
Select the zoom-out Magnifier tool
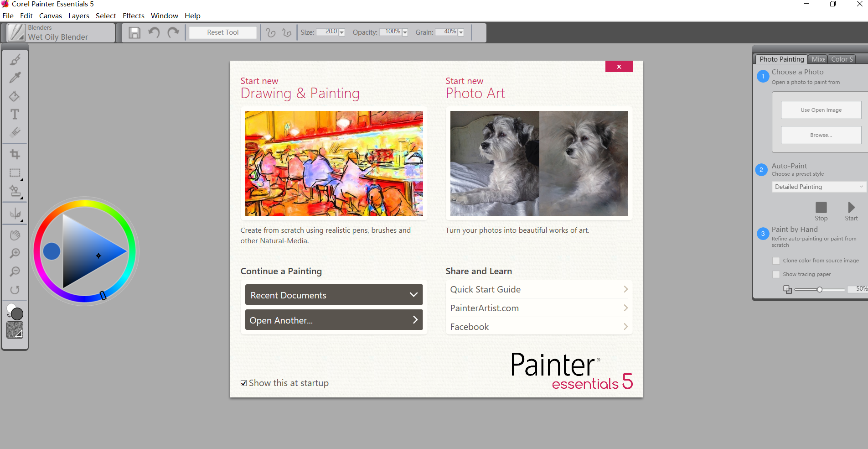(15, 271)
